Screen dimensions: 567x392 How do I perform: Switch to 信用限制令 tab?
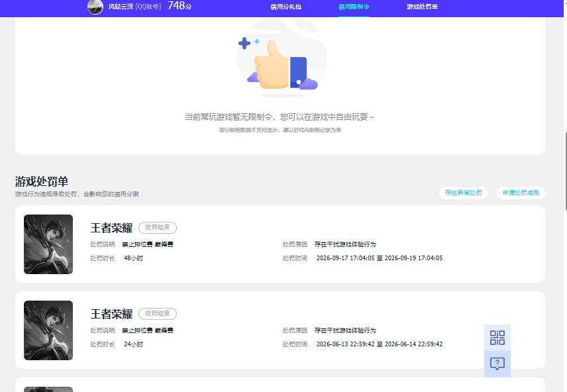tap(354, 7)
